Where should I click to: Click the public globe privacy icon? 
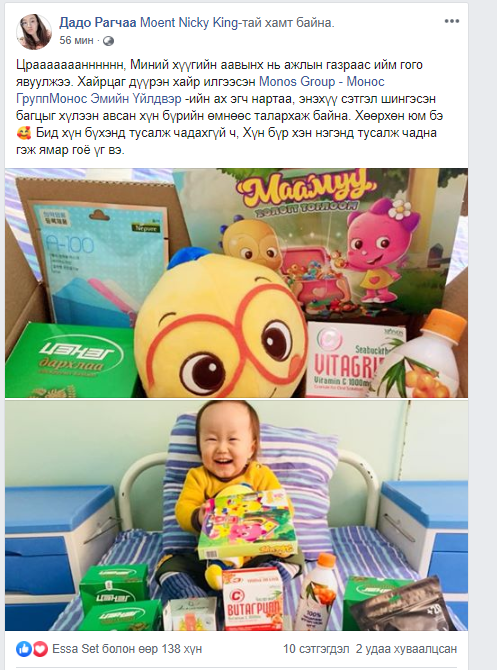coord(109,41)
